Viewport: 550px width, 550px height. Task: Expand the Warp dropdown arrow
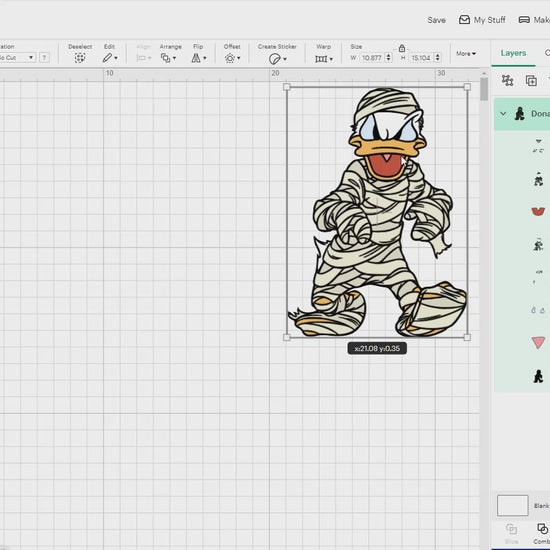point(331,59)
